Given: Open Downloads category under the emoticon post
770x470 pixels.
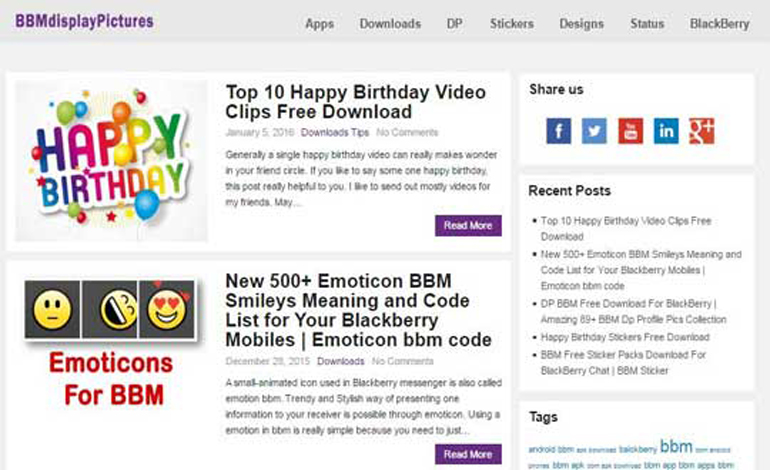Looking at the screenshot, I should click(340, 361).
